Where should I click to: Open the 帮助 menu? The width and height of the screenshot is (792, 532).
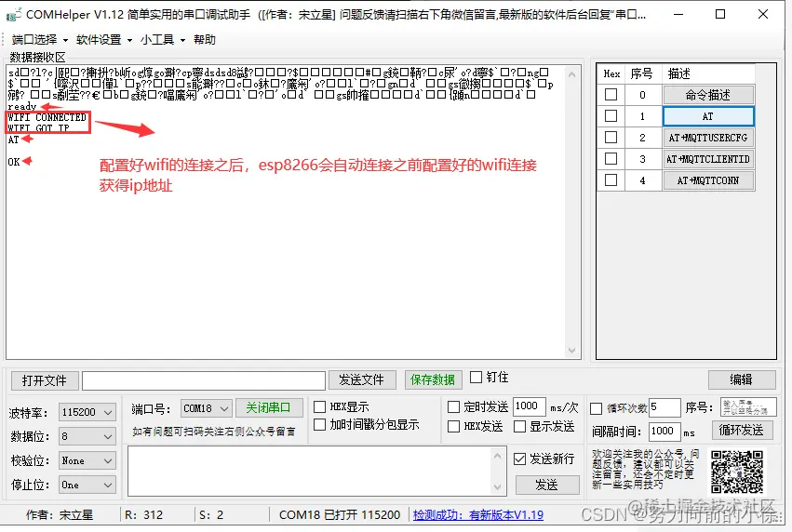(x=205, y=39)
